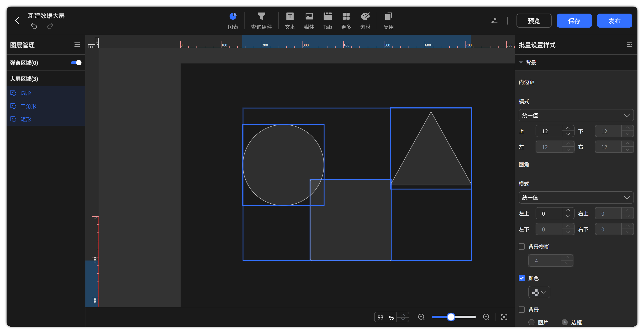Screen dimensions: 644x331
Task: Collapse the 背景 section
Action: click(x=521, y=62)
